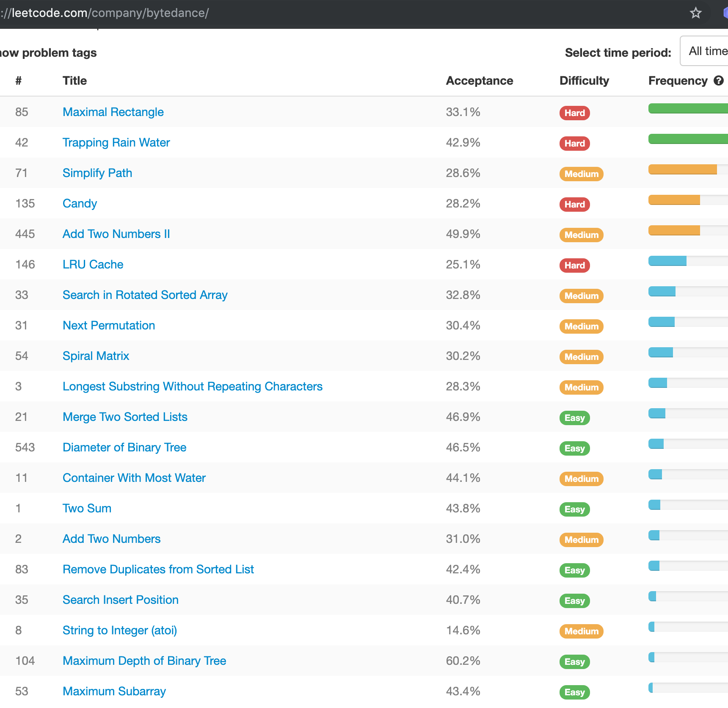Select the Two Sum problem link

pos(87,508)
